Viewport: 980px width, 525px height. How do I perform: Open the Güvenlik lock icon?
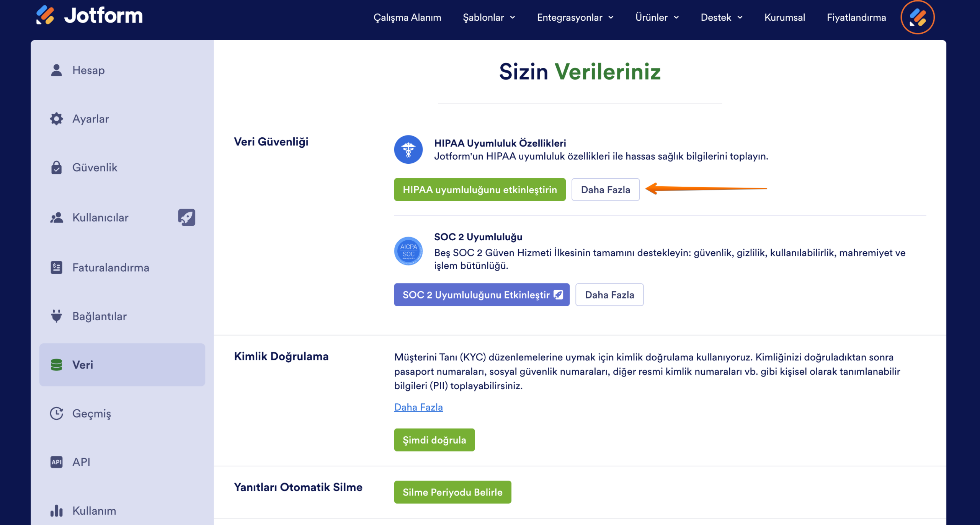click(x=57, y=167)
